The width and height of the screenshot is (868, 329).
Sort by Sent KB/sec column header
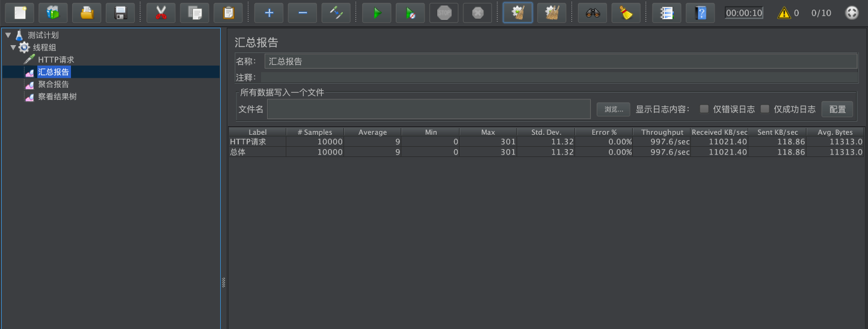point(777,132)
